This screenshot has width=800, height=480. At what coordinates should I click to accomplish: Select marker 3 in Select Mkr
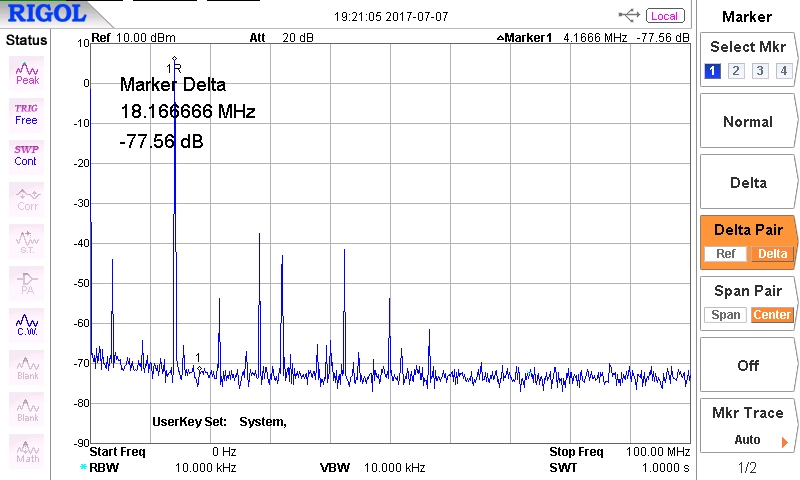[x=760, y=70]
